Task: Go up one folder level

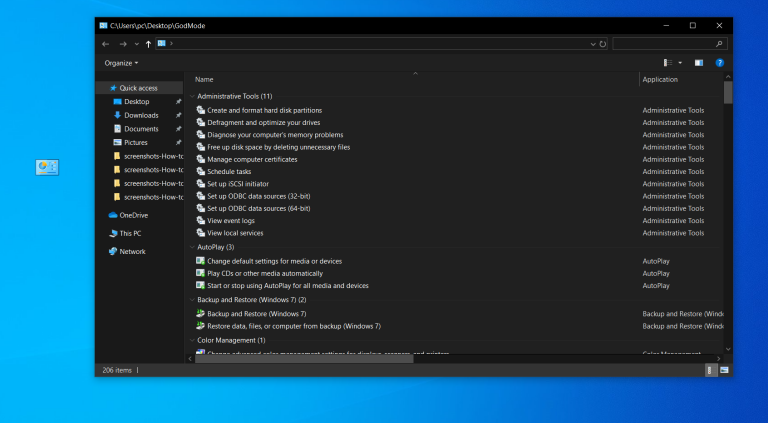Action: coord(149,44)
